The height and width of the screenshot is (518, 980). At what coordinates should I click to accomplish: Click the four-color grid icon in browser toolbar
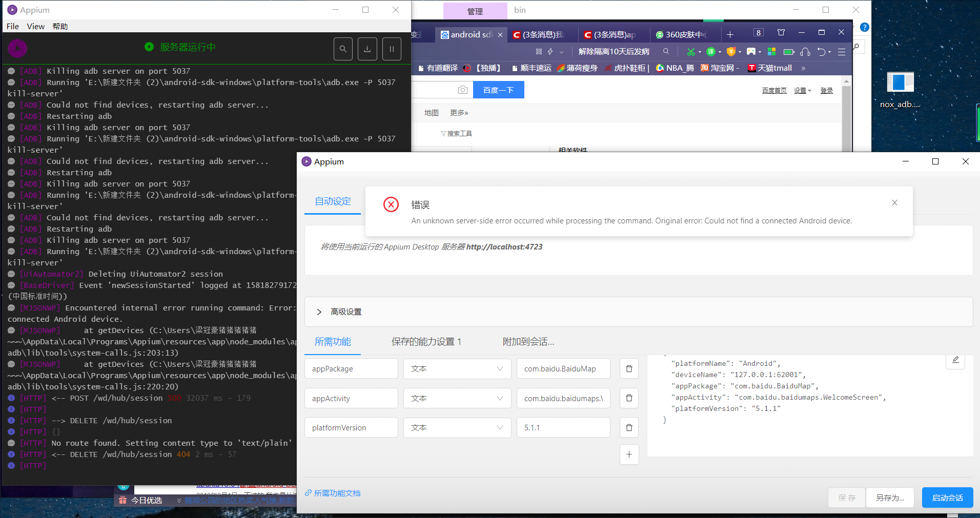[771, 52]
